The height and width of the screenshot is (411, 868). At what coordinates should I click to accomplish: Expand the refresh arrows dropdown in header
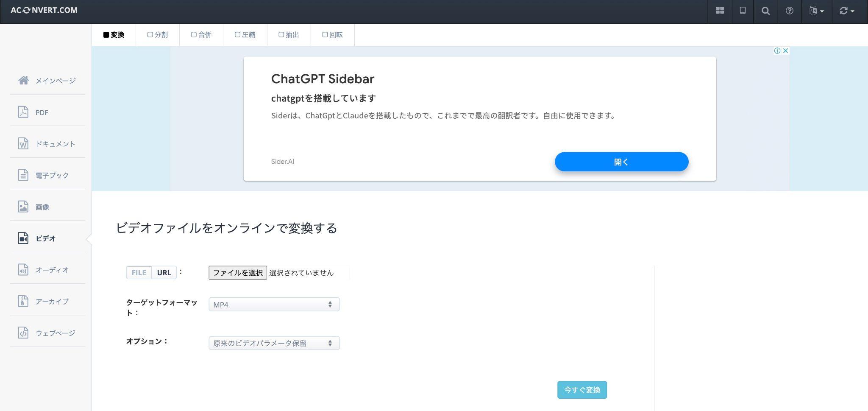tap(846, 11)
